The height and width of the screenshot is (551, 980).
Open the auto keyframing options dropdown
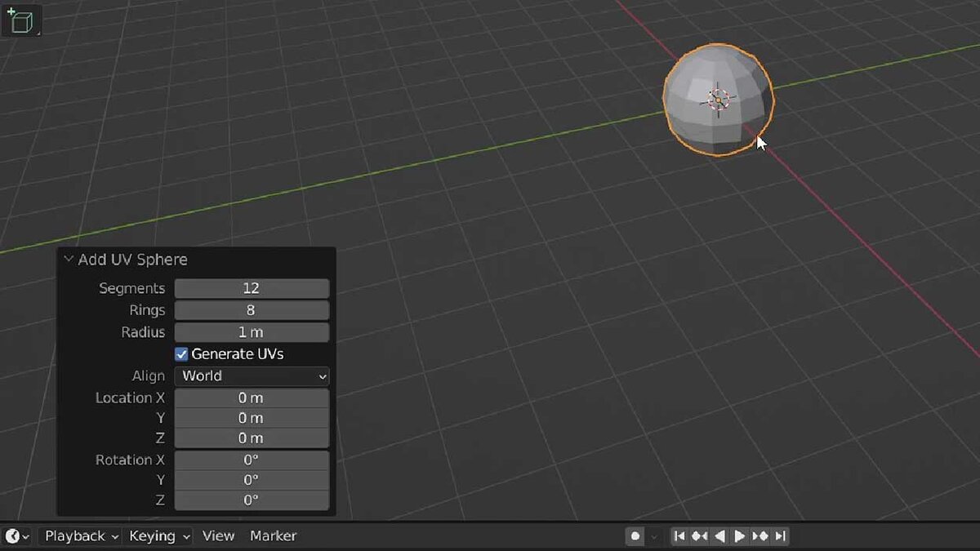click(653, 536)
